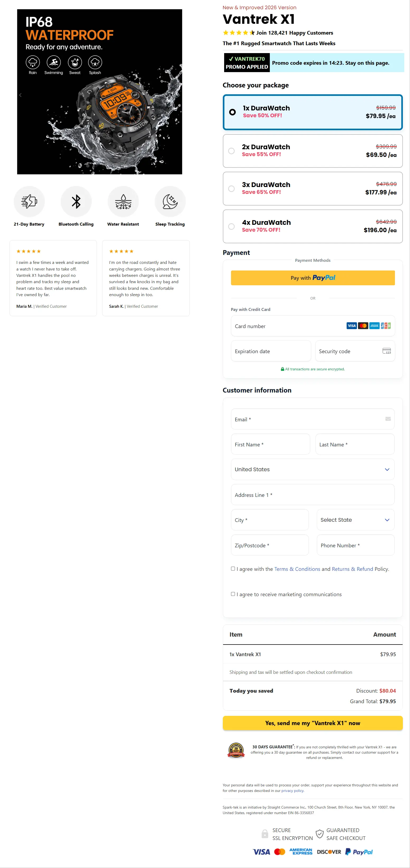The width and height of the screenshot is (410, 868).
Task: Show previous product image with left arrow
Action: point(20,95)
